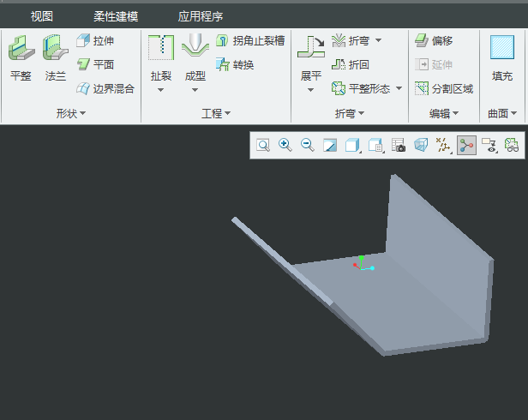
Task: Switch to the 柔性建模 tab
Action: [x=116, y=16]
